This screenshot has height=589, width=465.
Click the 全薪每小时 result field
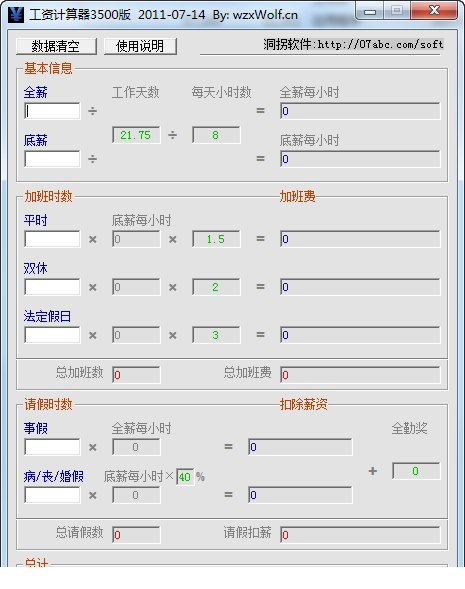coord(360,111)
